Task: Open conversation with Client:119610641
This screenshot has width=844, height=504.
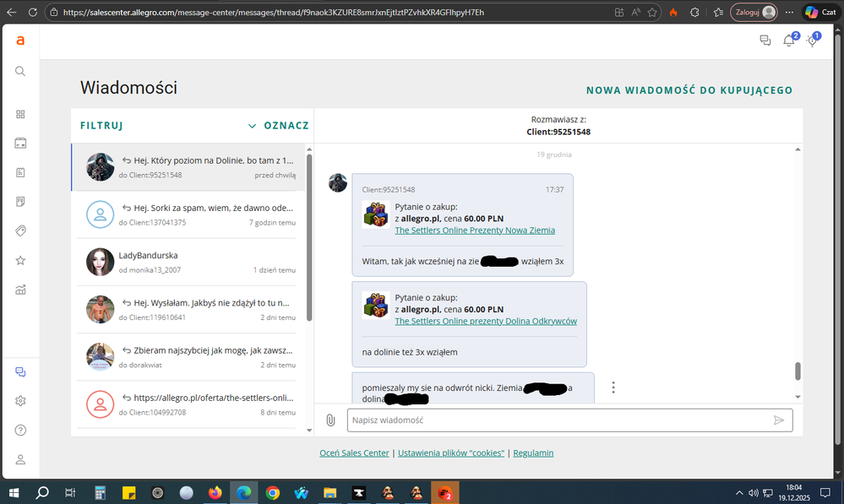Action: click(190, 309)
